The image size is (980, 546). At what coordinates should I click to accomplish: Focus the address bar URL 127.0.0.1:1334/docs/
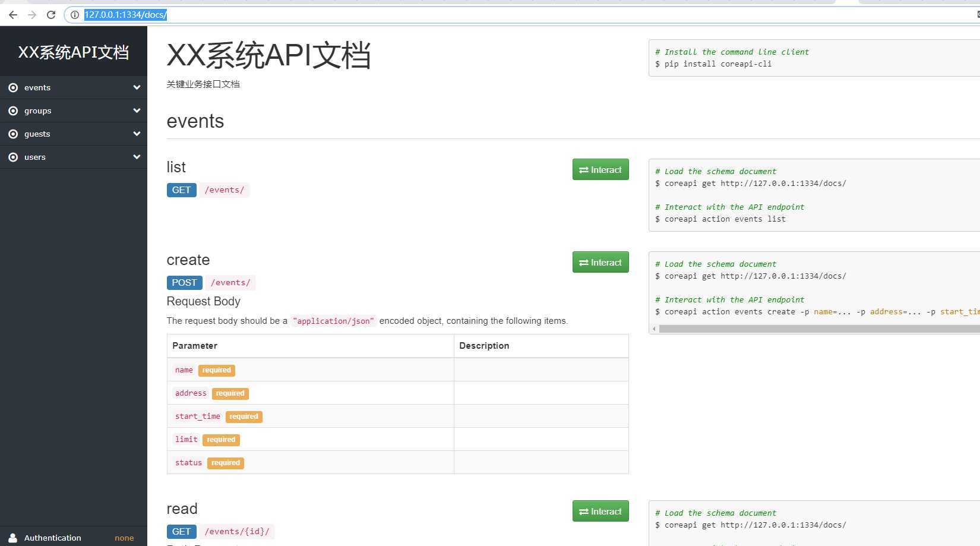click(125, 15)
